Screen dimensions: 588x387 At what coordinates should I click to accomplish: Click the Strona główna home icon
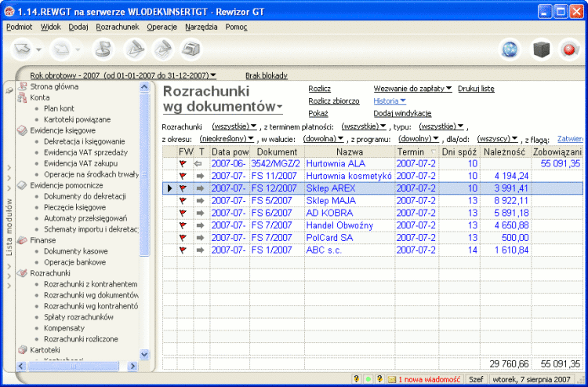[22, 86]
